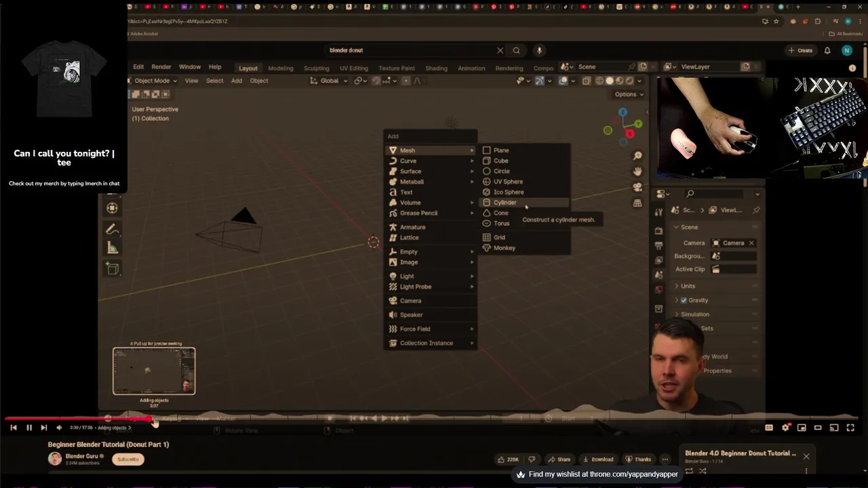Click the red X axis gizmo ball
The image size is (868, 488).
coord(630,134)
